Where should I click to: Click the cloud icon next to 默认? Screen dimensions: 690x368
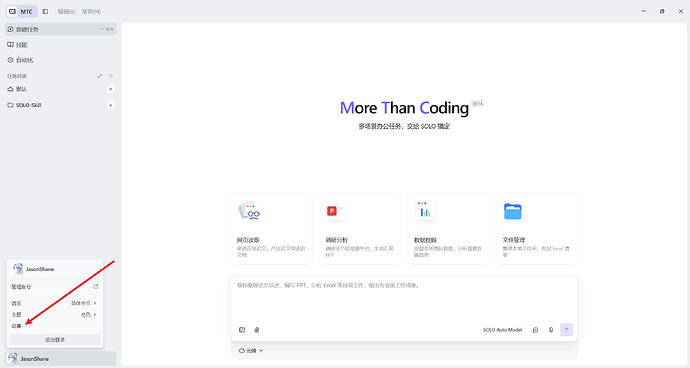click(x=11, y=89)
